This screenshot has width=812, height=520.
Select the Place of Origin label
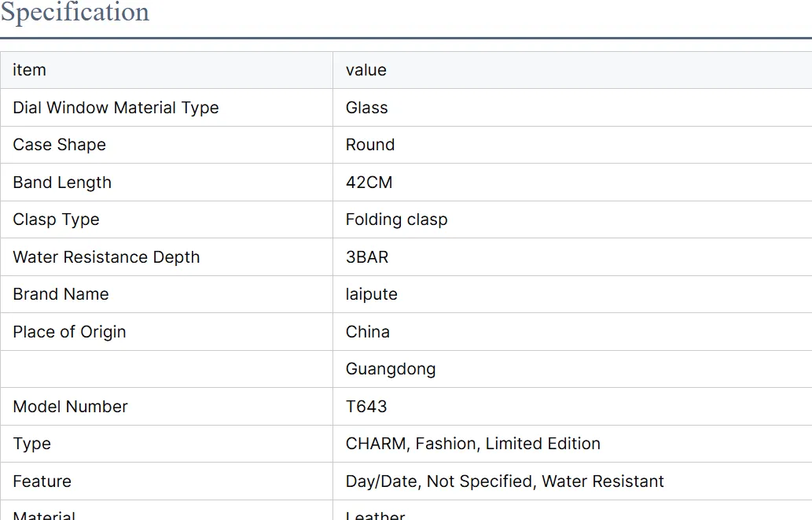[69, 332]
